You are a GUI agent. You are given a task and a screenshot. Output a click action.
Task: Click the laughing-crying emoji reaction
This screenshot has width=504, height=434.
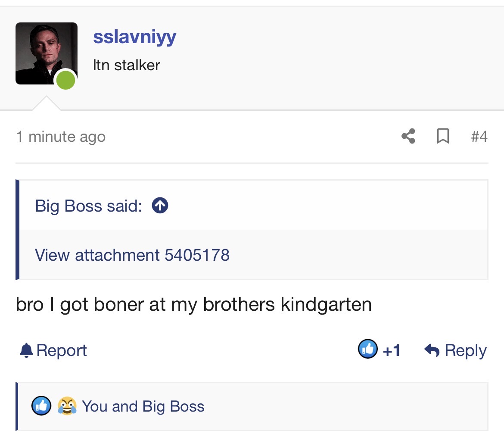pyautogui.click(x=67, y=406)
